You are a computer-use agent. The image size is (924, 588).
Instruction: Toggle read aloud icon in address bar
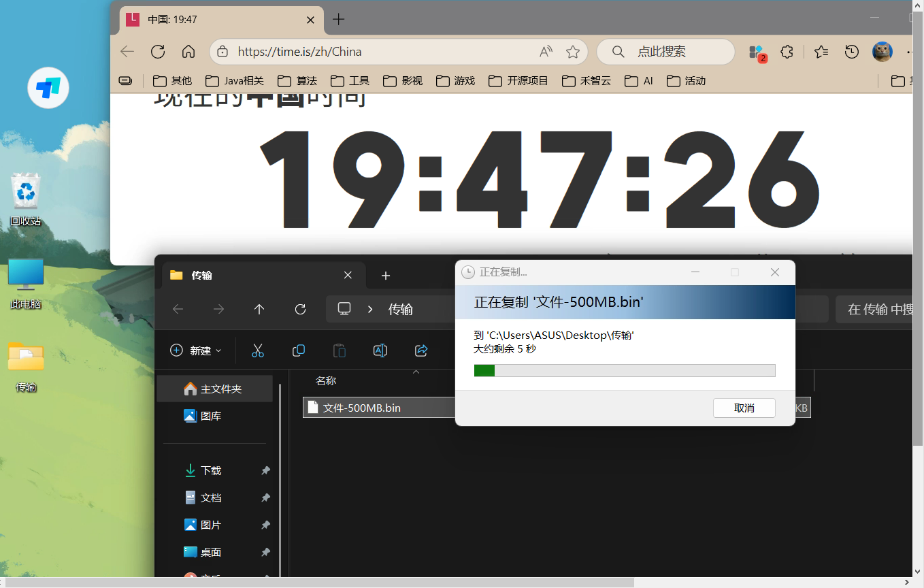click(x=546, y=52)
